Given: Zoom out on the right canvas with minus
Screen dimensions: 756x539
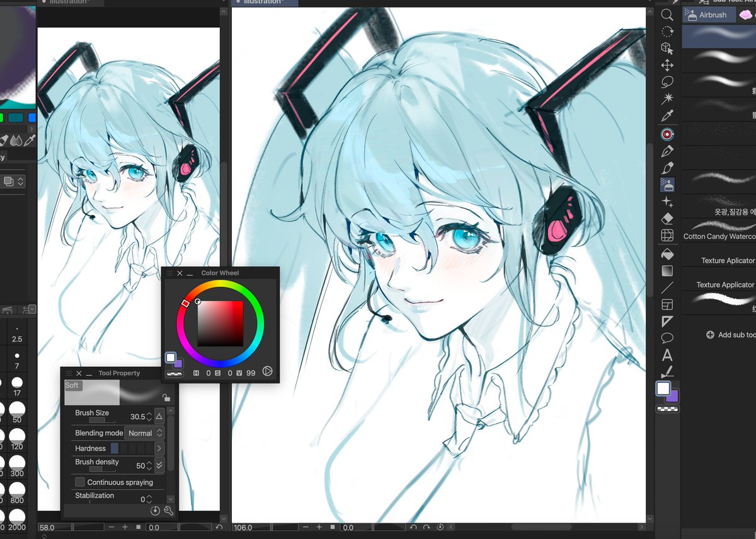Looking at the screenshot, I should [x=305, y=527].
